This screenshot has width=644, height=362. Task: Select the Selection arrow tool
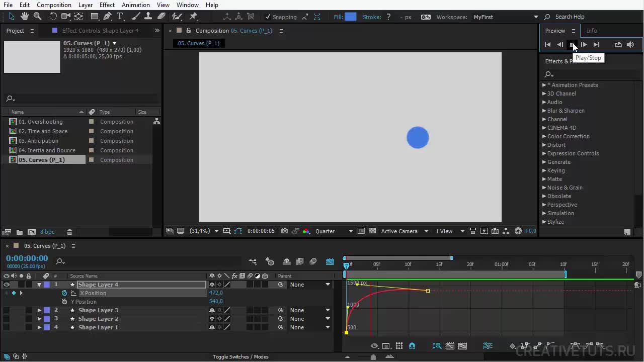tap(12, 17)
